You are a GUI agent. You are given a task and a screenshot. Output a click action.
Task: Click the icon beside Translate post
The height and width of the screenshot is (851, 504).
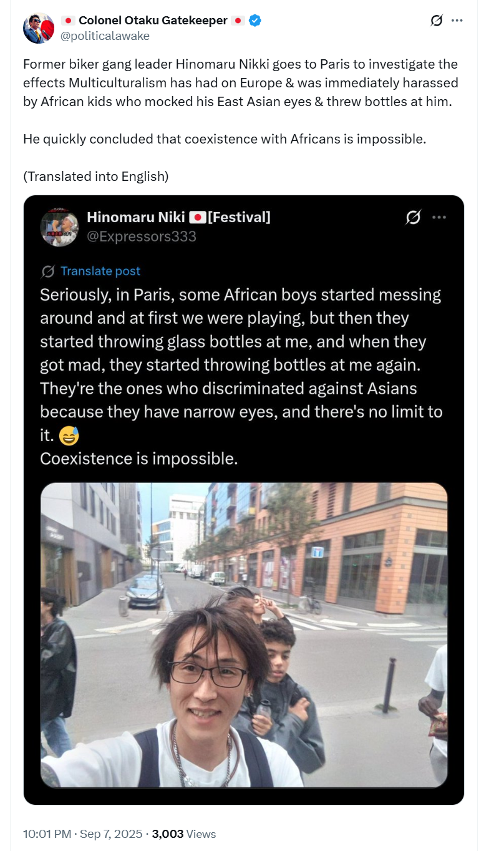(x=47, y=271)
